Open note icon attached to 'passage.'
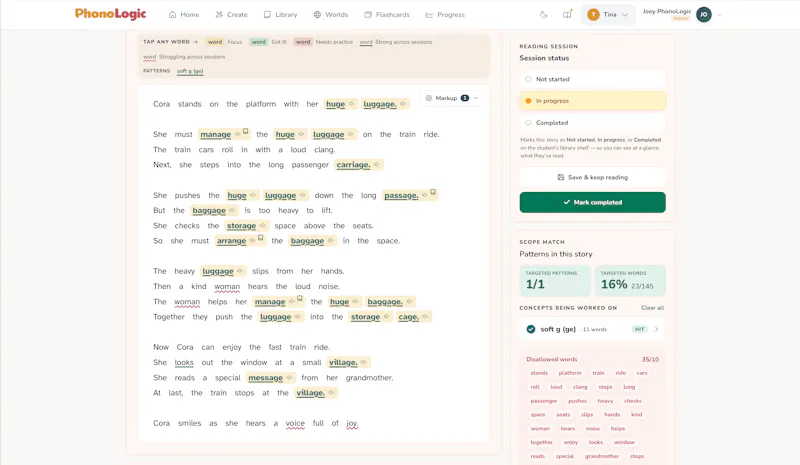 (x=433, y=192)
